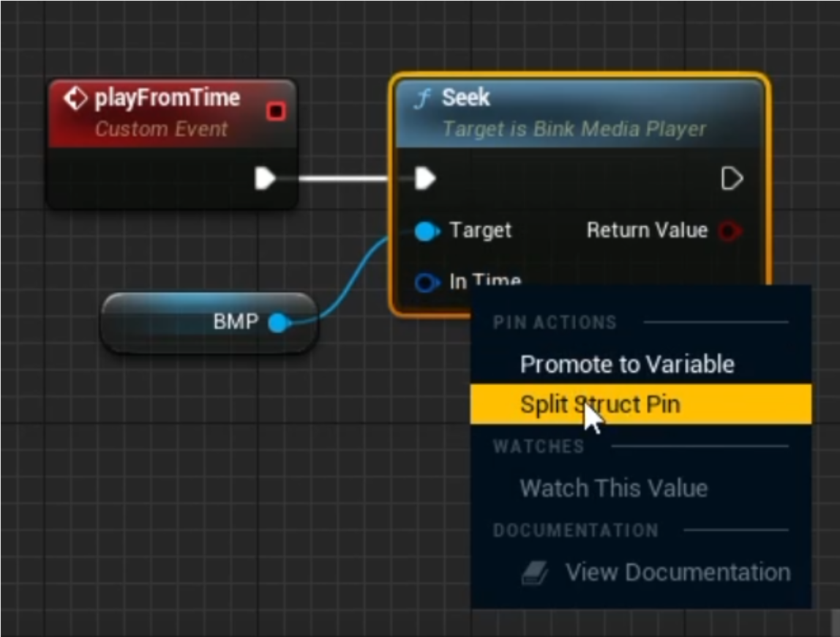Click the red delegate pin on playFromTime
This screenshot has height=637, width=840.
(x=276, y=111)
